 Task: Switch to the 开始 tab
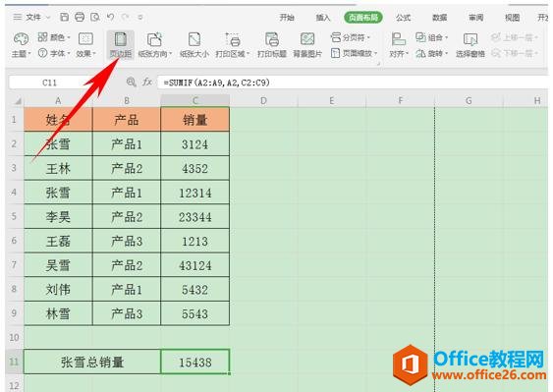click(x=287, y=18)
